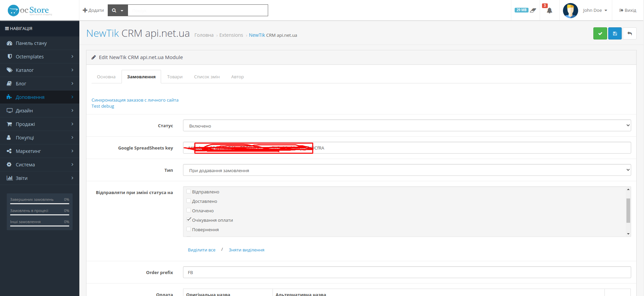
Task: Toggle the НАВІГАЦІЯ hamburger menu icon
Action: click(7, 29)
